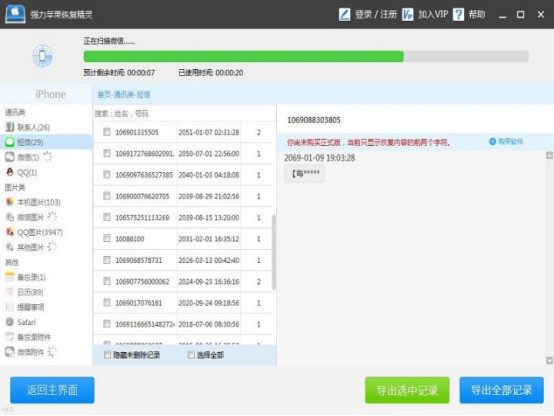This screenshot has width=554, height=416.
Task: Check the box for 106907756000062
Action: (107, 281)
